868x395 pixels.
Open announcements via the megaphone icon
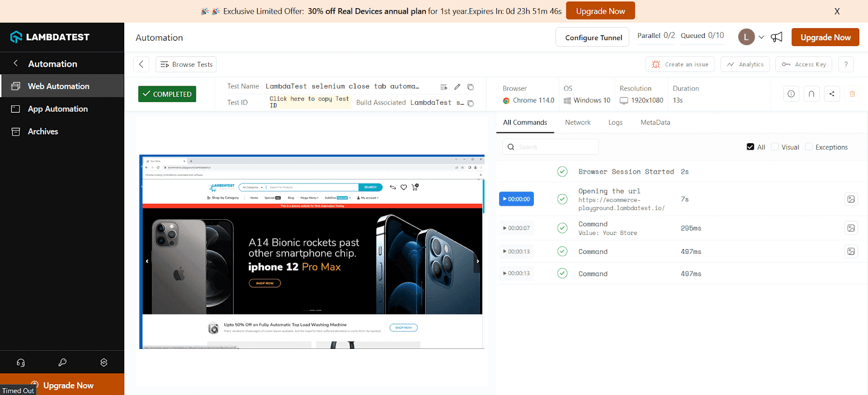(x=777, y=37)
